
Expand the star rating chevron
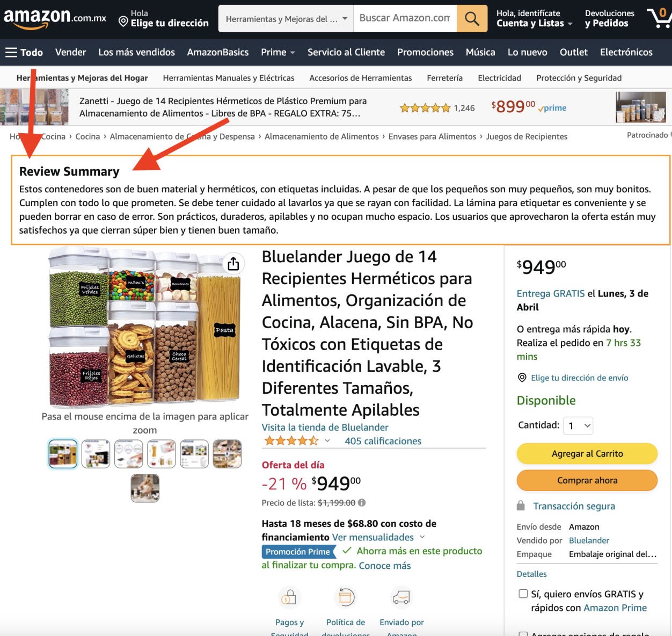(x=327, y=441)
